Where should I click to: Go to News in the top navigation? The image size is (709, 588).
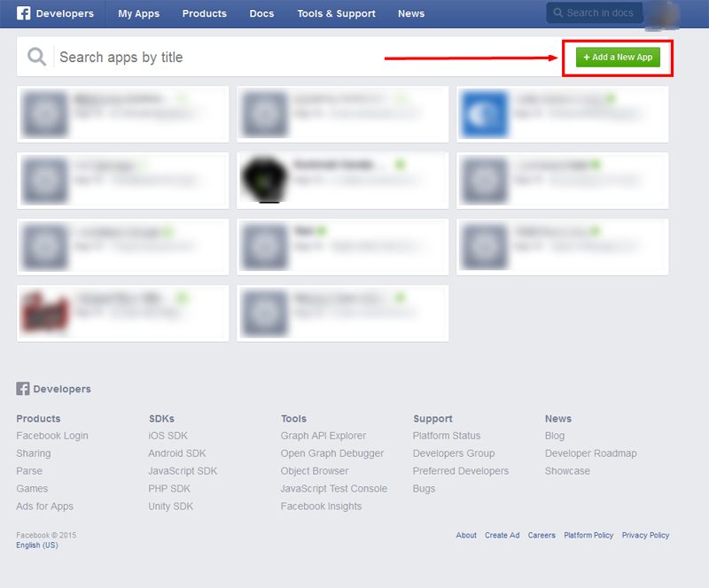(410, 13)
